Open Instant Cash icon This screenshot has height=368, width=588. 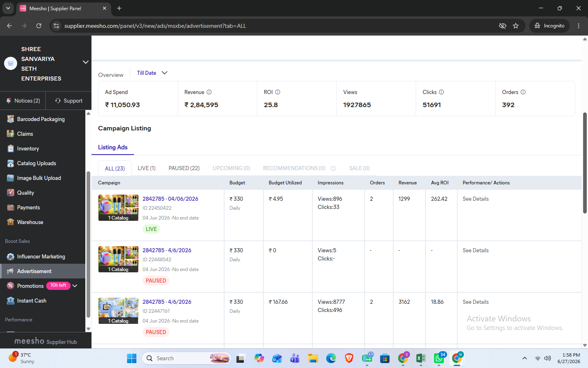click(11, 301)
